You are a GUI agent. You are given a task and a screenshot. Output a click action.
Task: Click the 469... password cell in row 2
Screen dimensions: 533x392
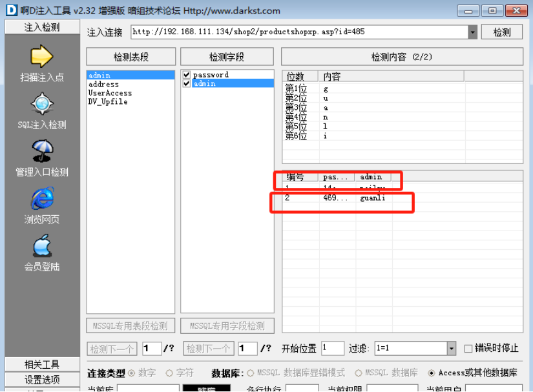pyautogui.click(x=335, y=198)
